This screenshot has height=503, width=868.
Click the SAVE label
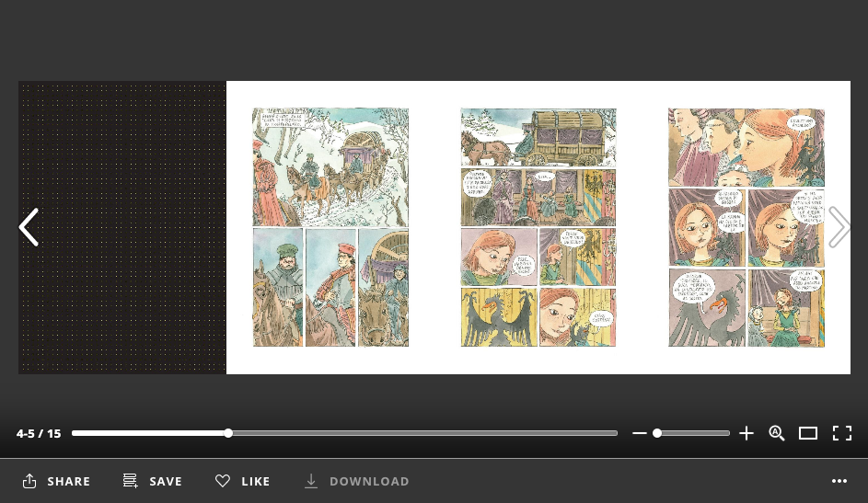166,482
